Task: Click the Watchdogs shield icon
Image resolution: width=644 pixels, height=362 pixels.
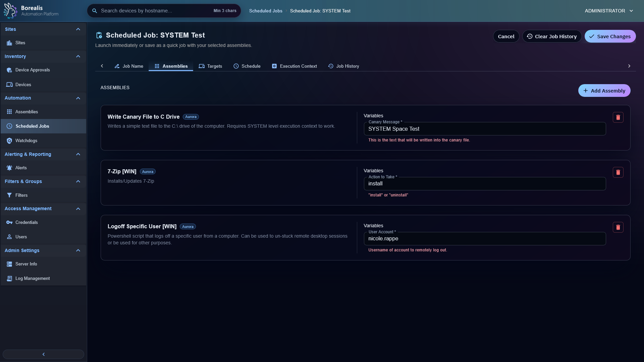Action: (x=9, y=141)
